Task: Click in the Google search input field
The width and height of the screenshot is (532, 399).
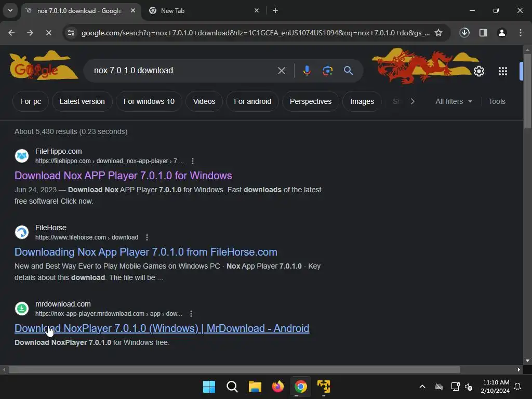Action: pyautogui.click(x=183, y=71)
